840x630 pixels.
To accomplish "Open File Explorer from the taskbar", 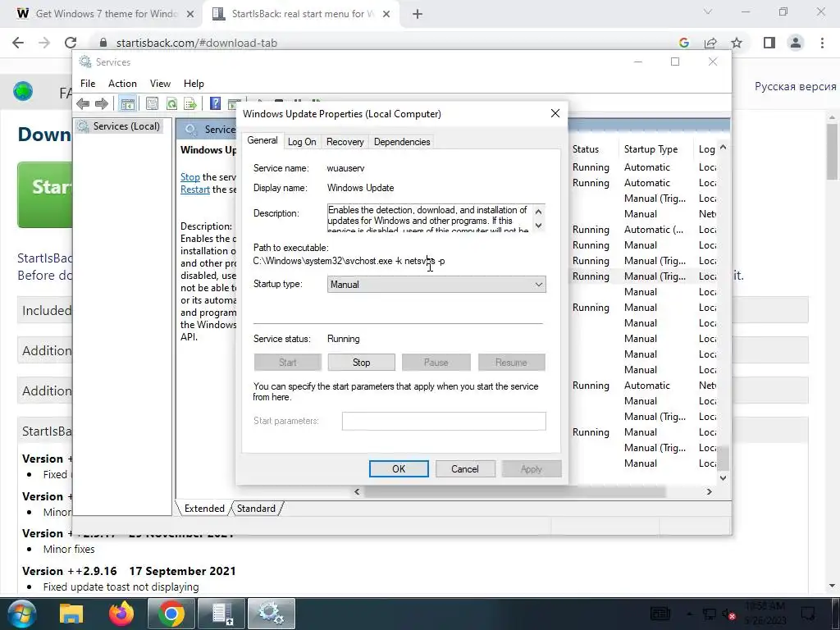I will (x=71, y=614).
